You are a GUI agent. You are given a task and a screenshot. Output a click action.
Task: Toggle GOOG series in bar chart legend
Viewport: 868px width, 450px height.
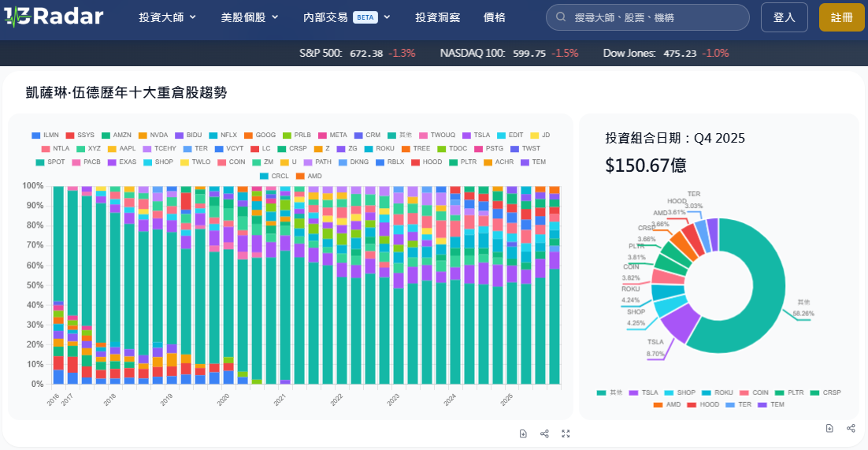tap(260, 136)
